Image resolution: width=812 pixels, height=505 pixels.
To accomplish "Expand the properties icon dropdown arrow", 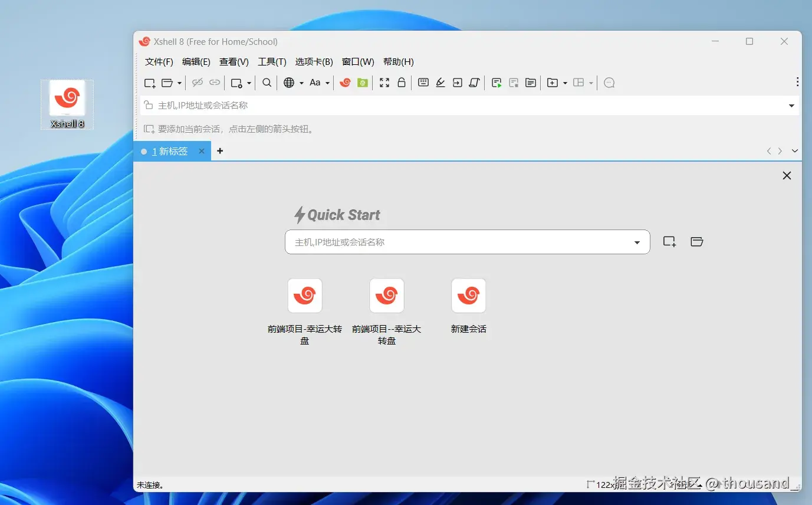I will point(249,83).
